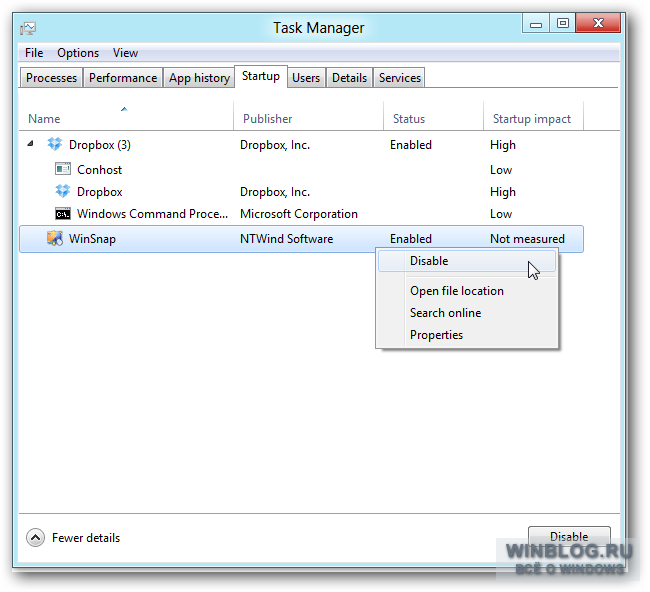The image size is (650, 592).
Task: Click the Fewer details link
Action: (86, 538)
